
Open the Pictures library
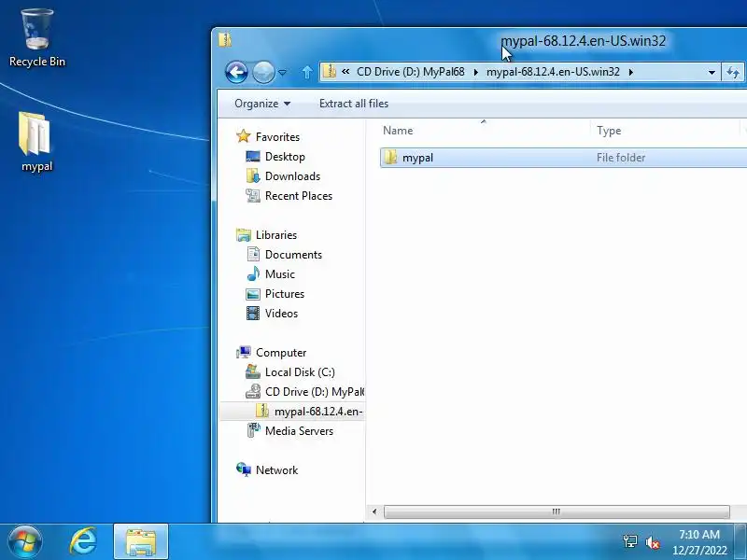coord(285,294)
